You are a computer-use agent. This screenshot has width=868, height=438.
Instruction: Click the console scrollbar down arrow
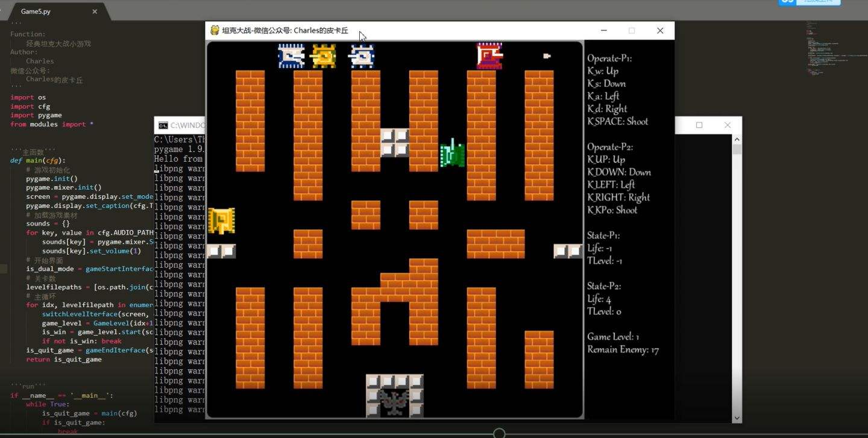point(737,417)
